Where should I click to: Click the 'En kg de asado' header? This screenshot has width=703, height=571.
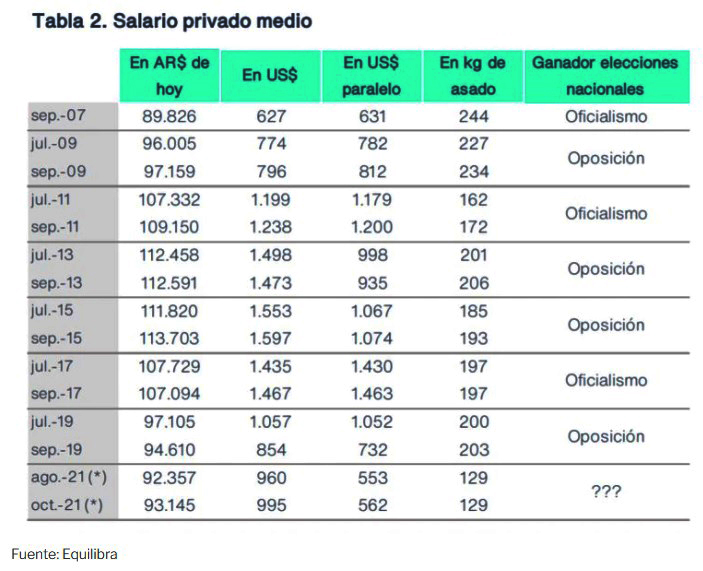[x=472, y=76]
